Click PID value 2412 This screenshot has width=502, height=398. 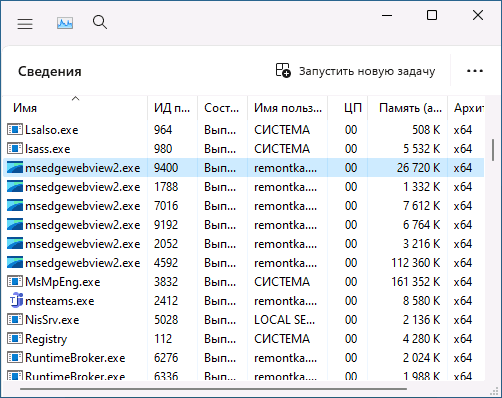coord(166,301)
